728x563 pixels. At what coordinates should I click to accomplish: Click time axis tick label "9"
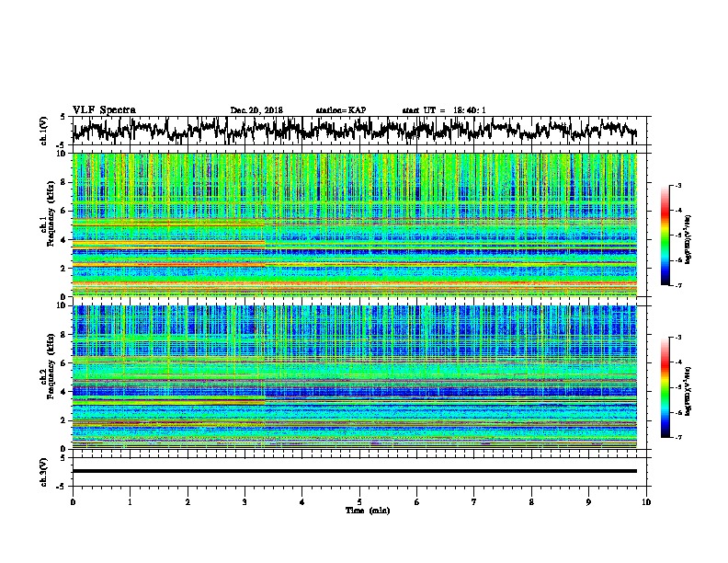point(588,502)
